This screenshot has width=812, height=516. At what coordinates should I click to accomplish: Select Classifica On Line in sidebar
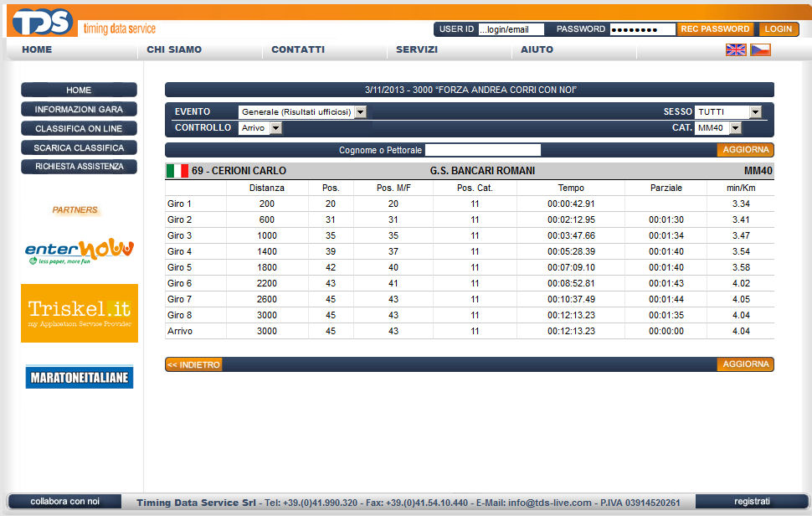coord(79,128)
